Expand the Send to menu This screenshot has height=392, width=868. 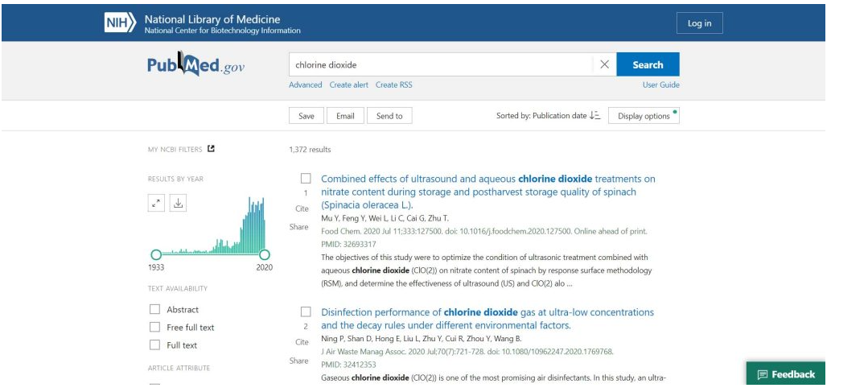(389, 116)
